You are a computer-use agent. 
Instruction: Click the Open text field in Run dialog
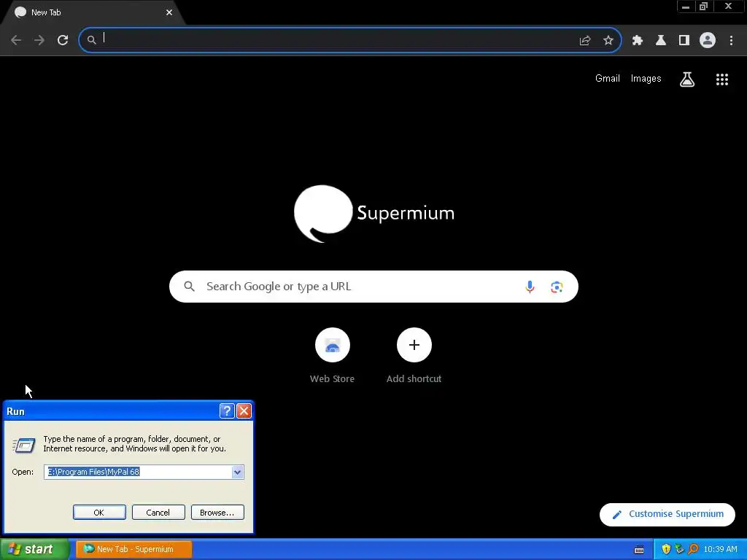tap(138, 472)
